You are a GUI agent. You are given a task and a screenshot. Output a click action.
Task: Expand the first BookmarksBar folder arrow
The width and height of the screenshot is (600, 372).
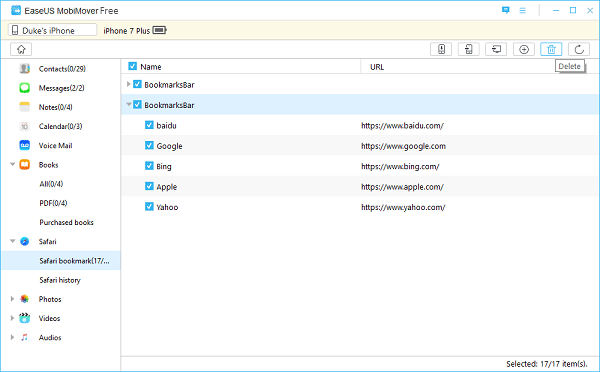129,84
